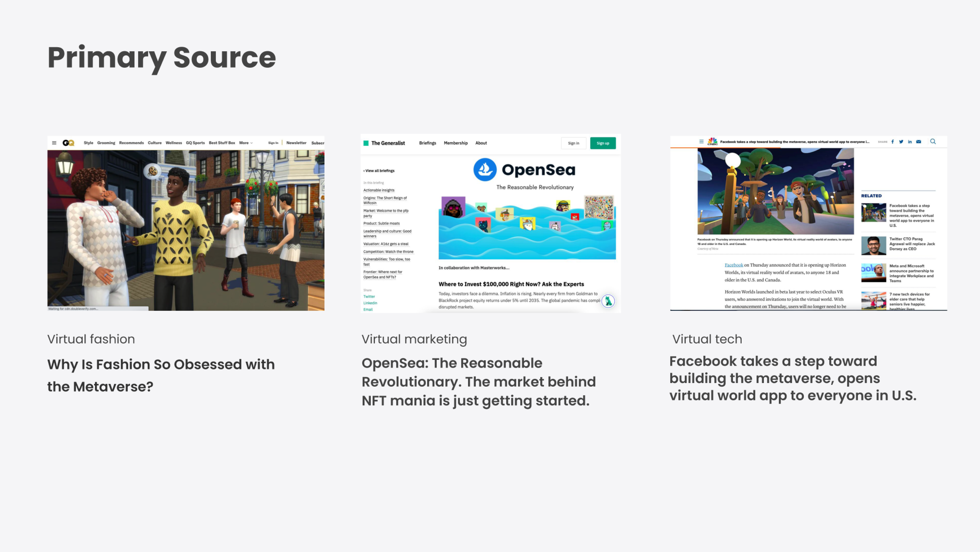Open About in The Generalist nav
This screenshot has width=980, height=552.
pyautogui.click(x=481, y=143)
